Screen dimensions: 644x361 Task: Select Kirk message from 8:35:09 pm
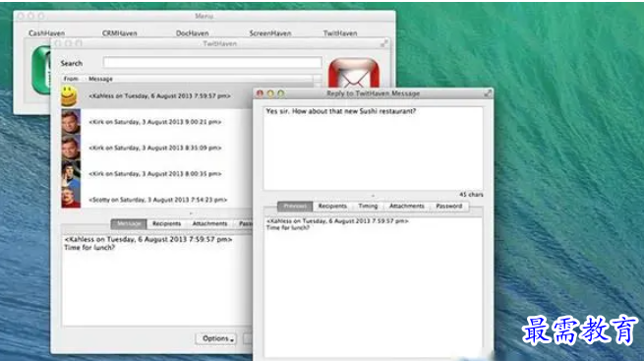pos(155,148)
